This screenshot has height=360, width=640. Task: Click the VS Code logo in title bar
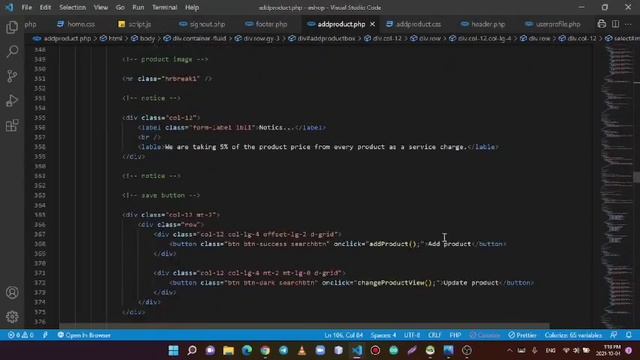click(x=9, y=7)
